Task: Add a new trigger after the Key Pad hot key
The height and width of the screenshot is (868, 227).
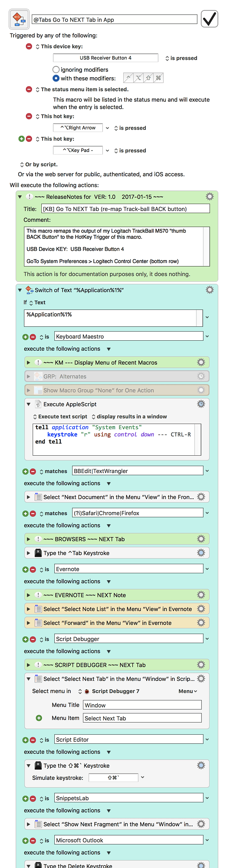Action: tap(22, 139)
